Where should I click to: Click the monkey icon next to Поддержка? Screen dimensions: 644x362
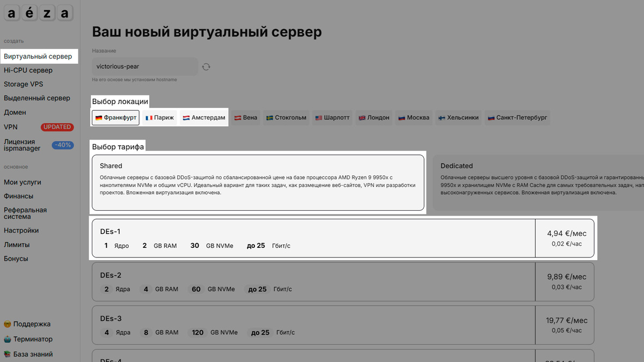[6, 324]
